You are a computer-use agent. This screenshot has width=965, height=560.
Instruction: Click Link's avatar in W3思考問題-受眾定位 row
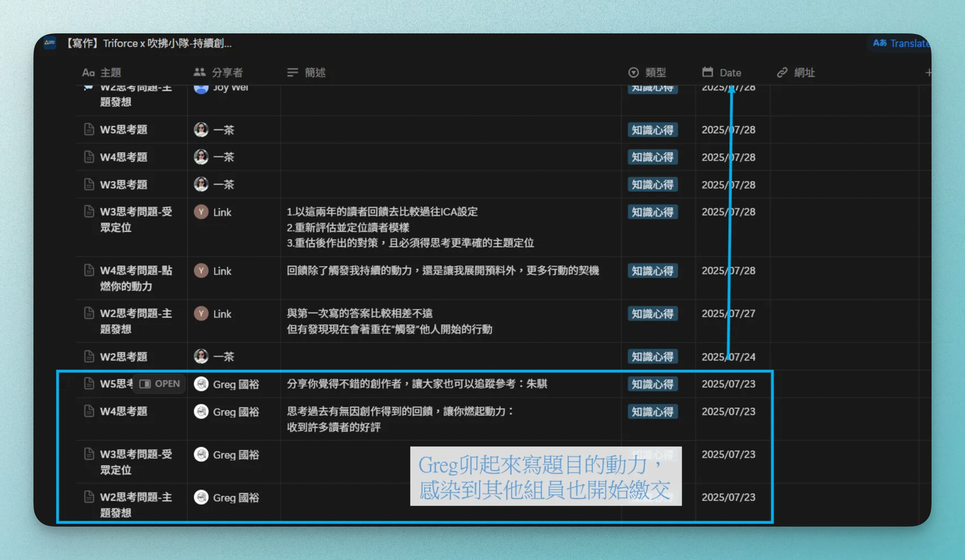click(x=201, y=212)
